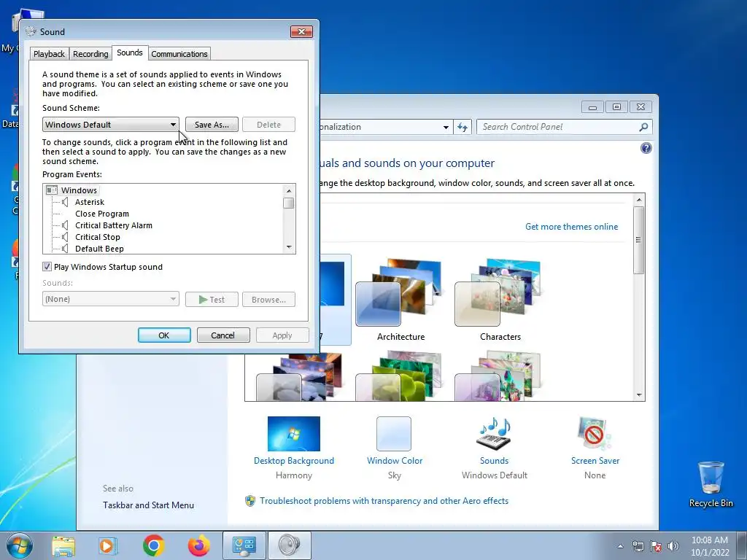
Task: Click the Test sound button
Action: click(212, 300)
